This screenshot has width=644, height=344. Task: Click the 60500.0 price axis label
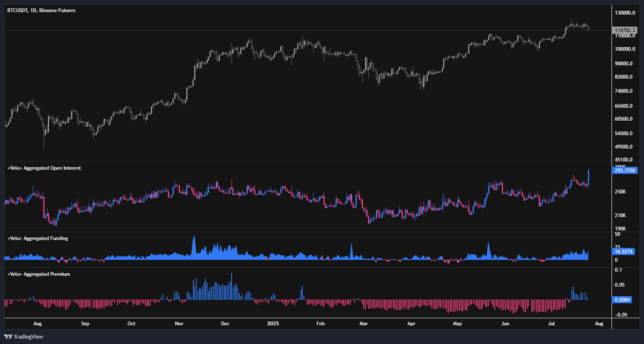(624, 119)
